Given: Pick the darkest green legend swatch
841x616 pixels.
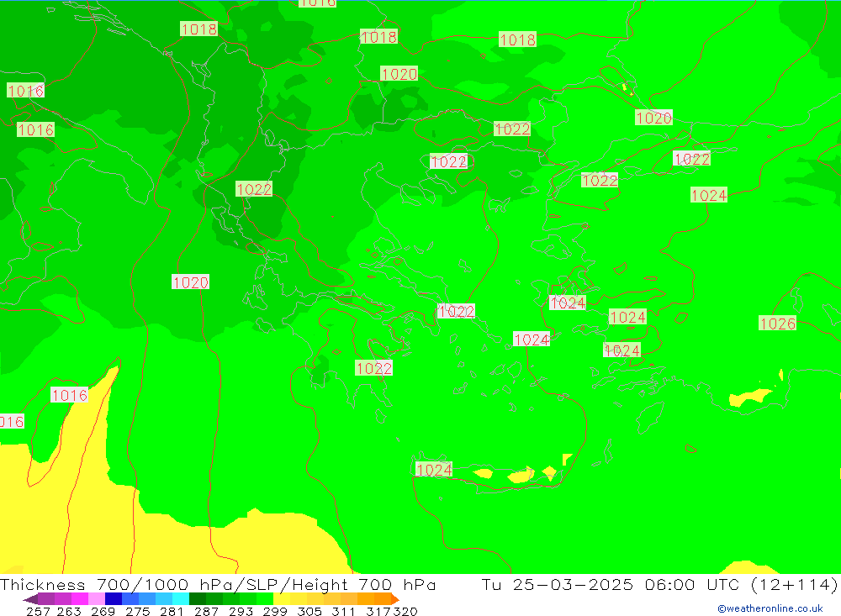Looking at the screenshot, I should tap(198, 599).
